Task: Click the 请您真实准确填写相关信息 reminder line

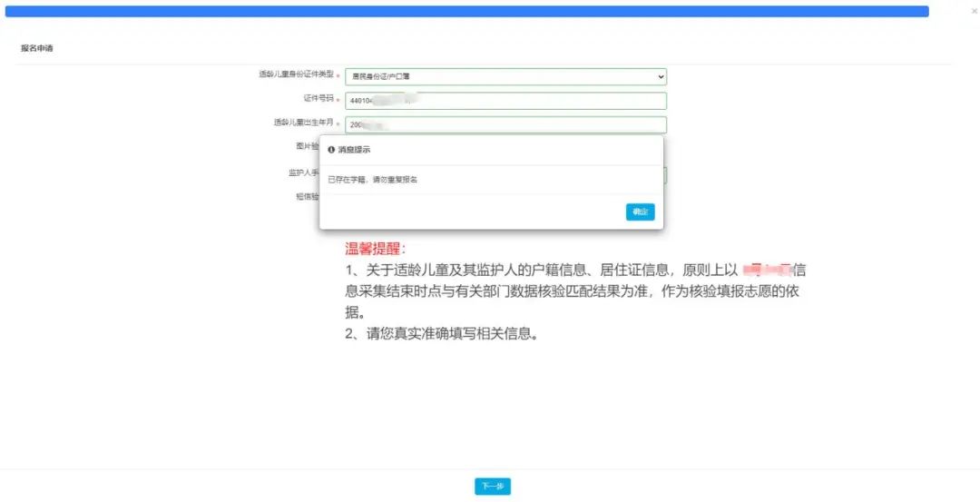Action: pos(442,333)
